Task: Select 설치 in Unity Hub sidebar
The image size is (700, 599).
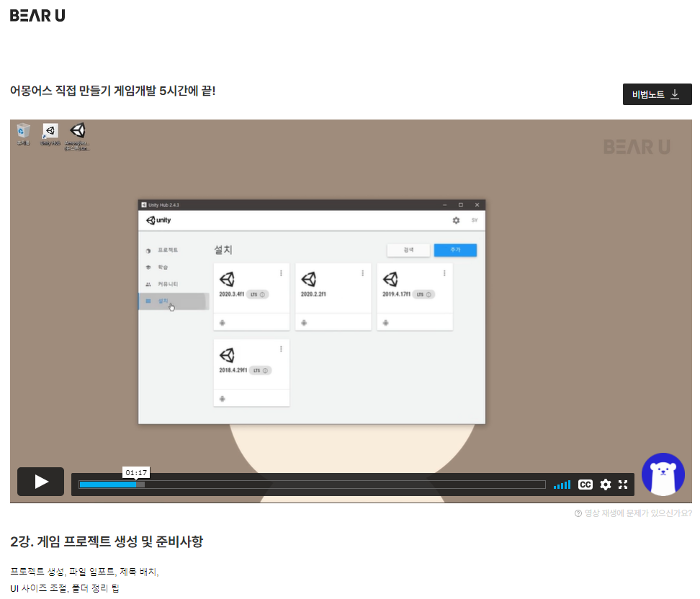Action: [x=174, y=301]
